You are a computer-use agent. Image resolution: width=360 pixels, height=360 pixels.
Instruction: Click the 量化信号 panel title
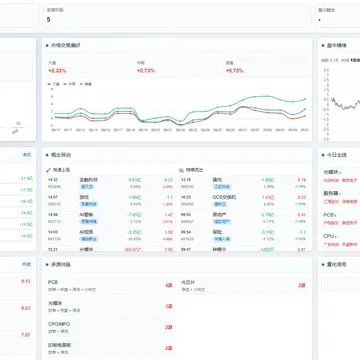(x=337, y=264)
